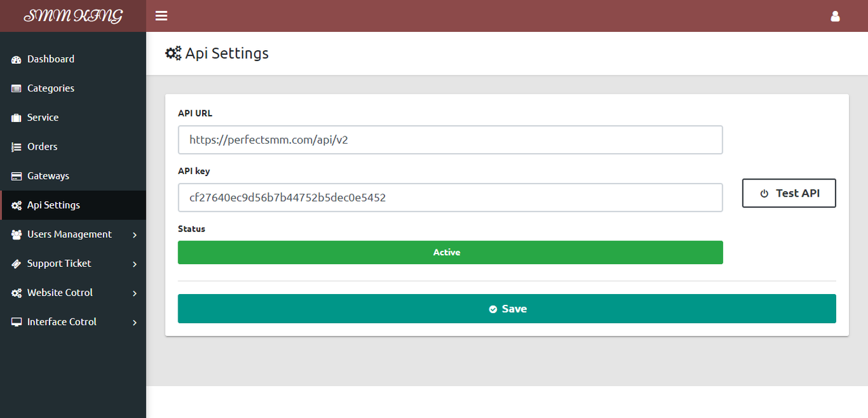Expand Support Ticket submenu chevron
Viewport: 868px width, 418px height.
pyautogui.click(x=135, y=264)
